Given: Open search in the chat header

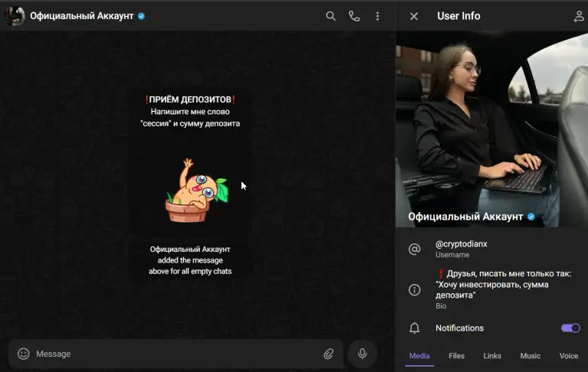Looking at the screenshot, I should click(x=331, y=16).
